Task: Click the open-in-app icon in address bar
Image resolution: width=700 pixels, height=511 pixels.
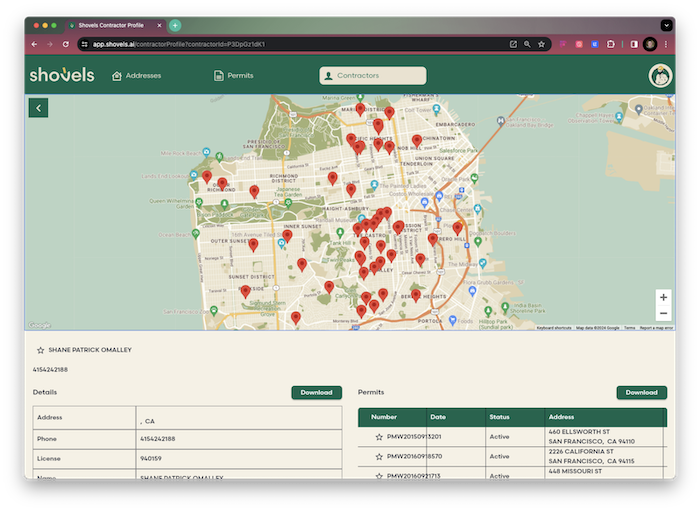Action: (513, 44)
